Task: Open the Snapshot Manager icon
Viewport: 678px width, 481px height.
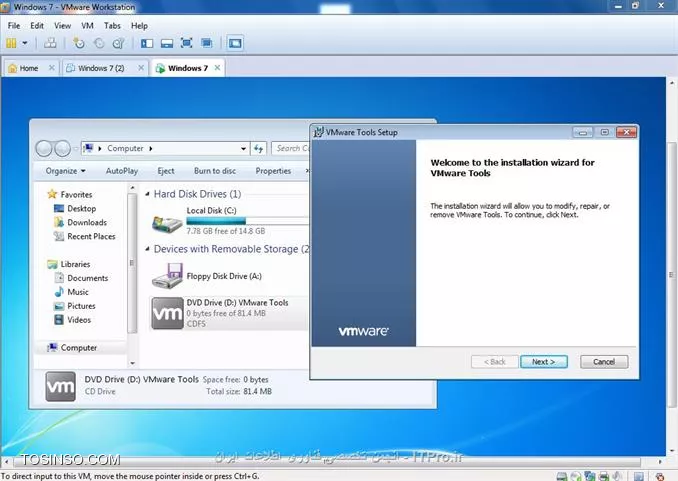Action: (118, 43)
